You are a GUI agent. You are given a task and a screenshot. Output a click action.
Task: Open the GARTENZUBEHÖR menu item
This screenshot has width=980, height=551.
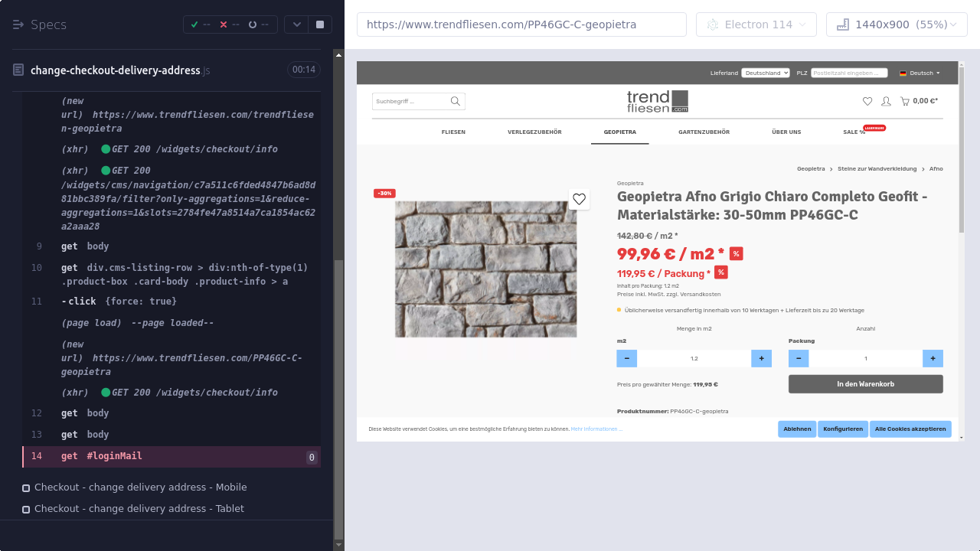coord(704,132)
